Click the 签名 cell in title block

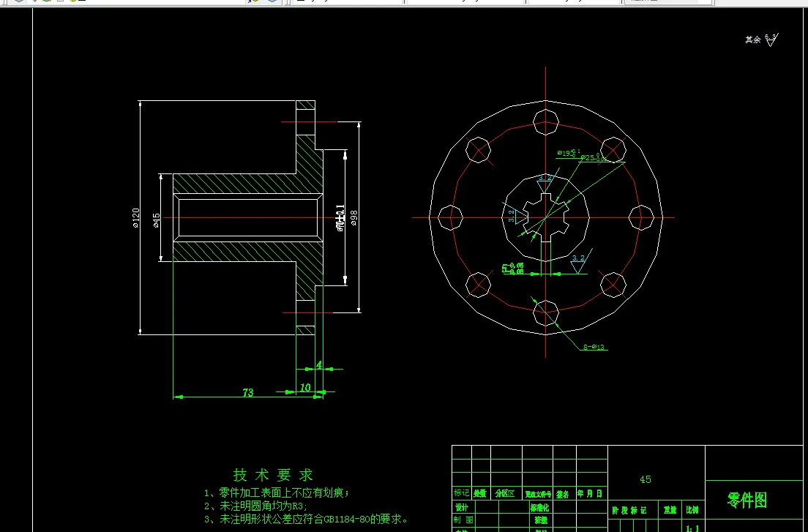563,493
